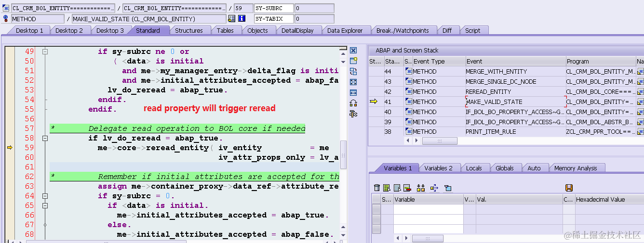Open the Script tab
Screen dimensions: 644x243
point(472,30)
